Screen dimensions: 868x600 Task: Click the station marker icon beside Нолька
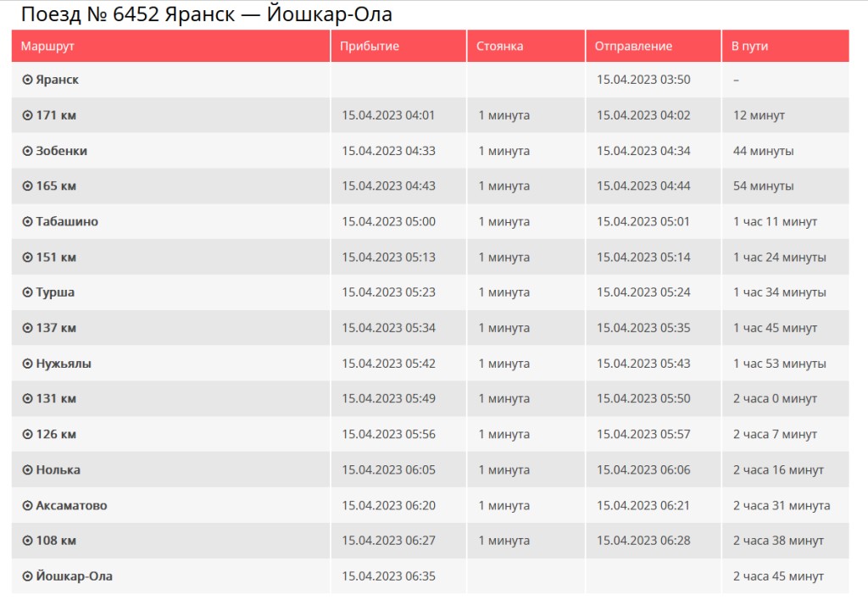27,470
